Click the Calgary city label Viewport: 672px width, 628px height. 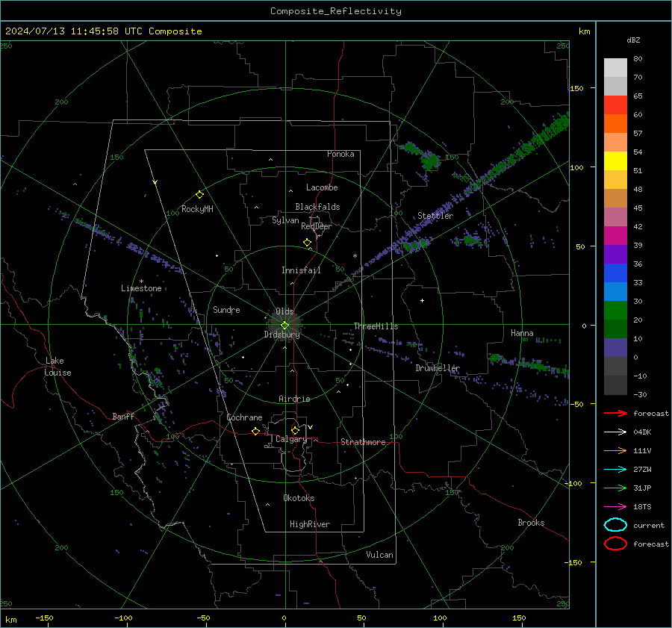pyautogui.click(x=291, y=439)
